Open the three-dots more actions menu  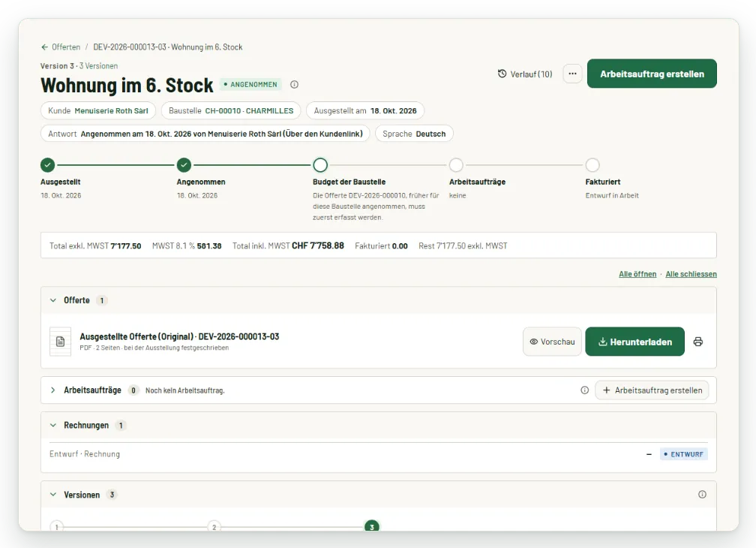click(x=572, y=74)
